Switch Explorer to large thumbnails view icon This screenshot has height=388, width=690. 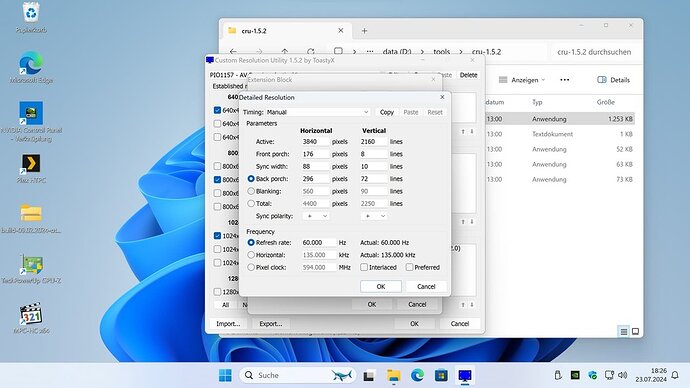(x=635, y=332)
